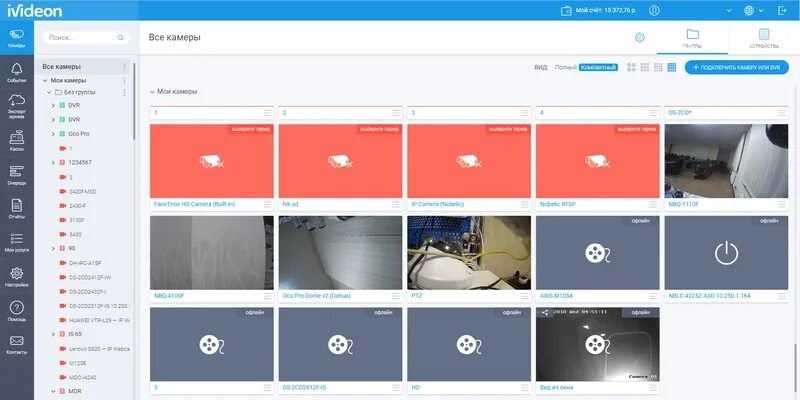Expand the IS 65 tree node
This screenshot has height=400, width=800.
(x=53, y=334)
